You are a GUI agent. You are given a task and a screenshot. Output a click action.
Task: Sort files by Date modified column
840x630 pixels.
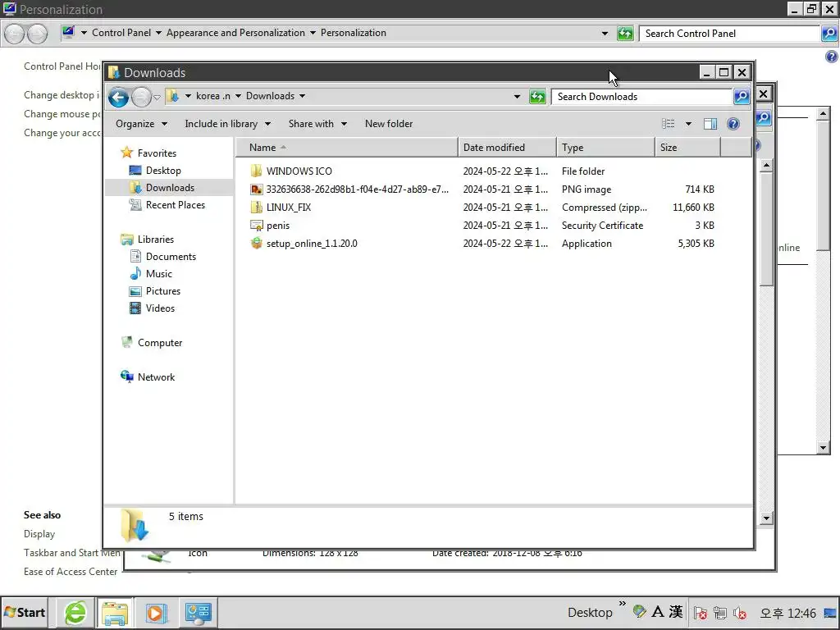click(x=507, y=148)
